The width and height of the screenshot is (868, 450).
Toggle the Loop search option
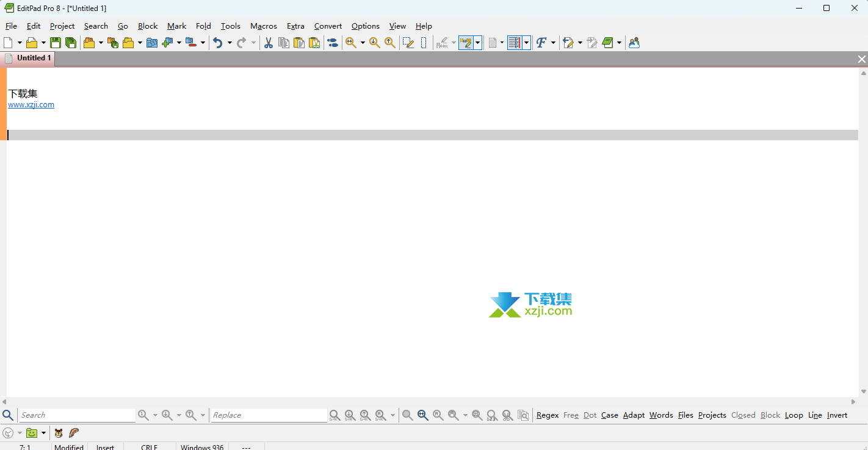794,415
